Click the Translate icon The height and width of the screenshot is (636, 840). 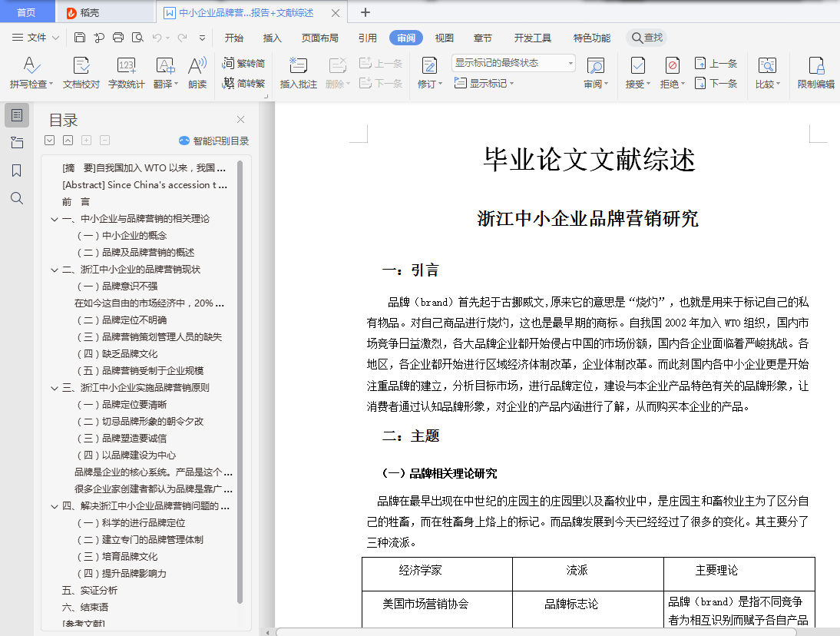tap(165, 66)
